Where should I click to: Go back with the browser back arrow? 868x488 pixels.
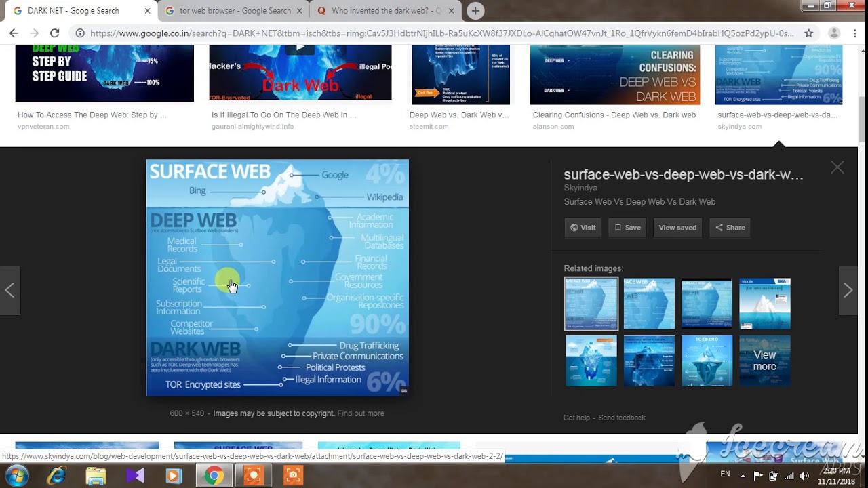pos(14,33)
